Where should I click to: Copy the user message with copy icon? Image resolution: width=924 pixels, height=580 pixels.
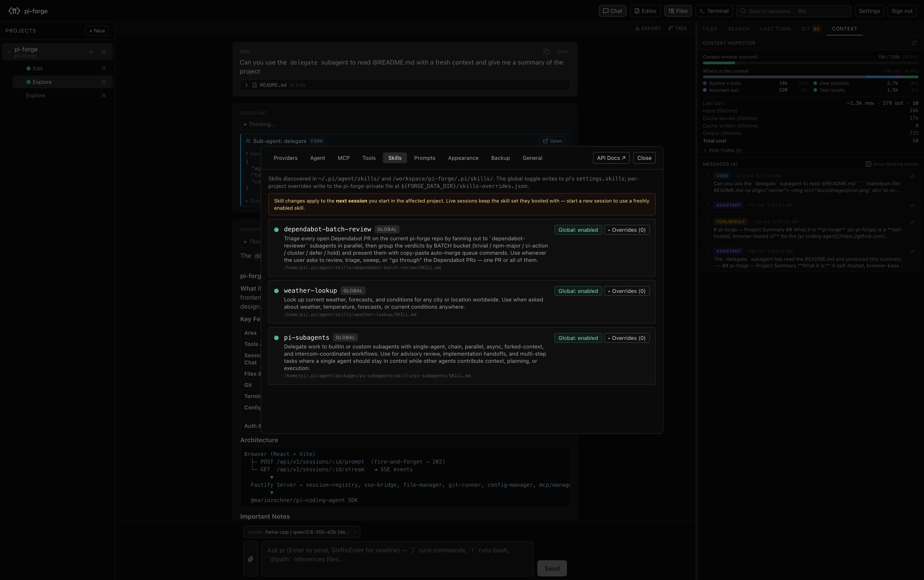[x=546, y=51]
